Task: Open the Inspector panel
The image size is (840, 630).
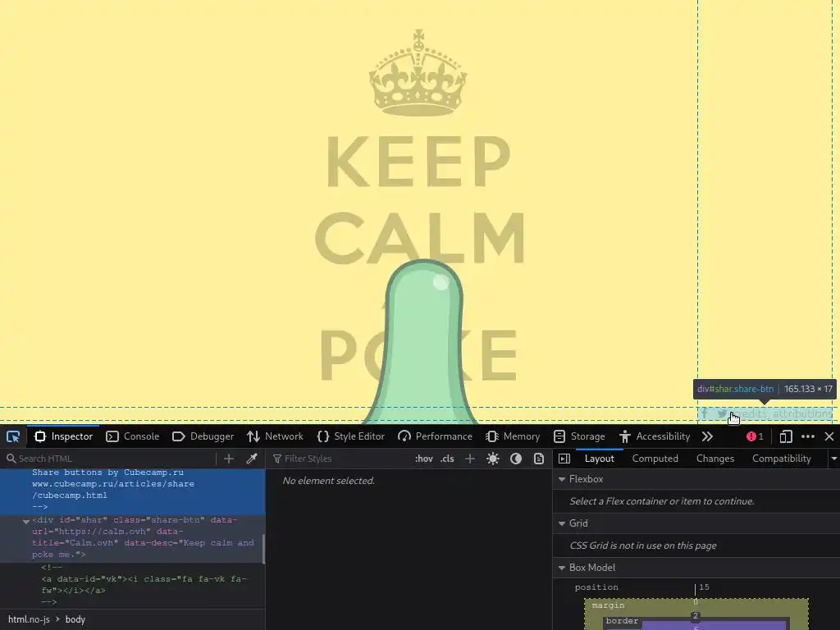Action: point(64,436)
